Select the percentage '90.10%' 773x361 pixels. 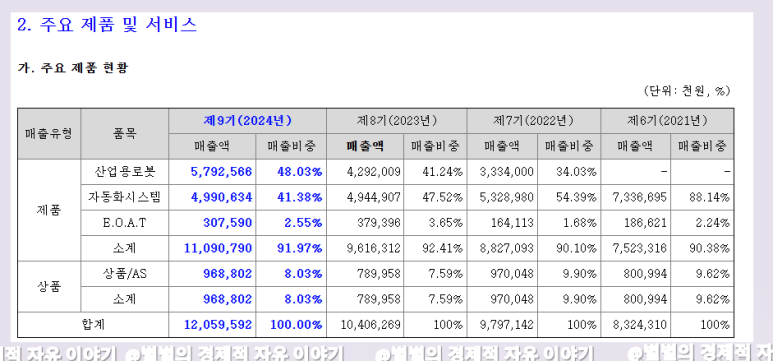pos(576,248)
